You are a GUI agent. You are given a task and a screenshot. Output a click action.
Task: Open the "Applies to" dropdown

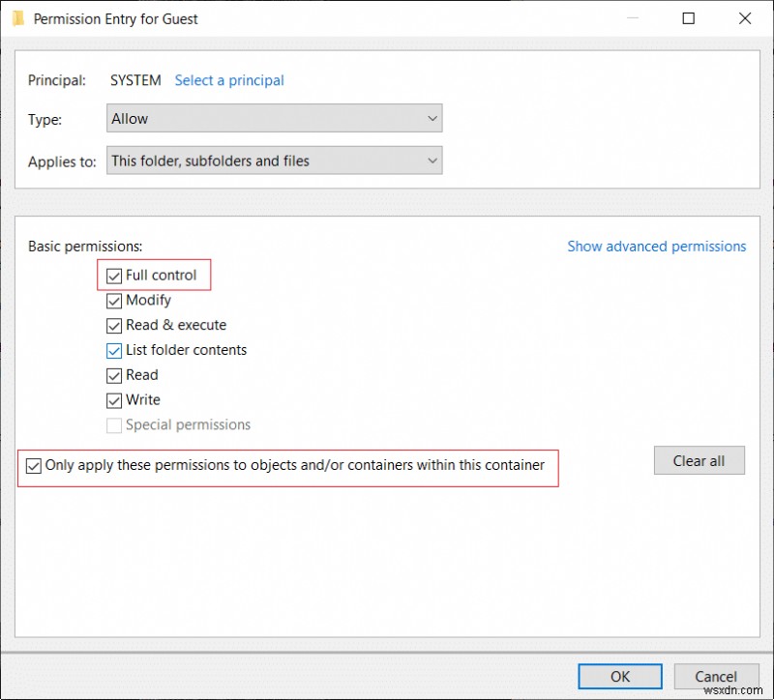(x=274, y=160)
